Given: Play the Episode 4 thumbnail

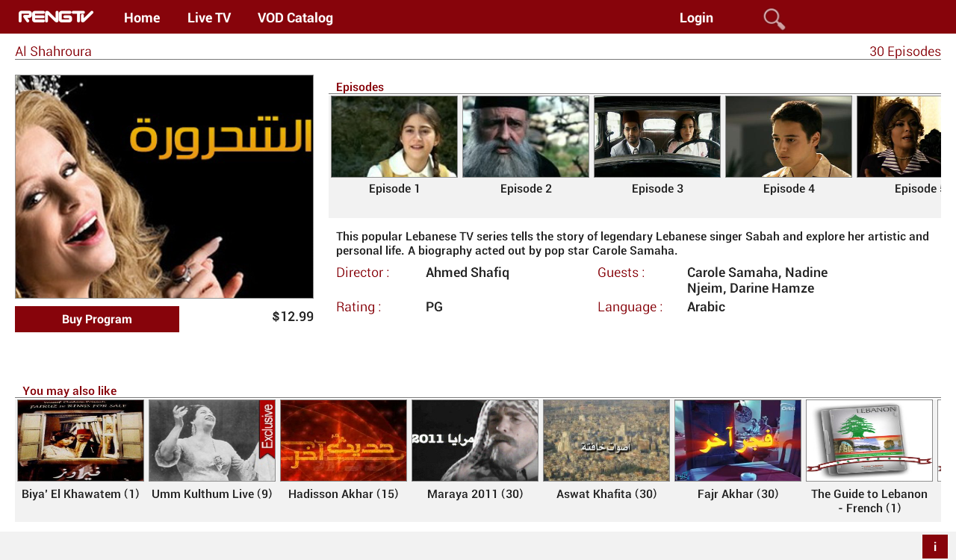Looking at the screenshot, I should point(789,137).
